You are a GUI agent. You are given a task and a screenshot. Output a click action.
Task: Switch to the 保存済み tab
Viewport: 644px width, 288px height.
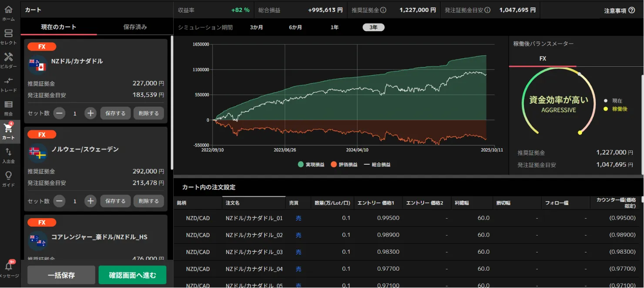135,27
